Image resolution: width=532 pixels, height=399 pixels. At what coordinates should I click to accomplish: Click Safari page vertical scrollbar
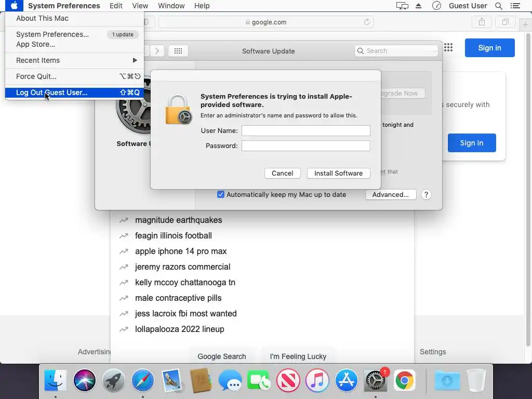point(528,190)
